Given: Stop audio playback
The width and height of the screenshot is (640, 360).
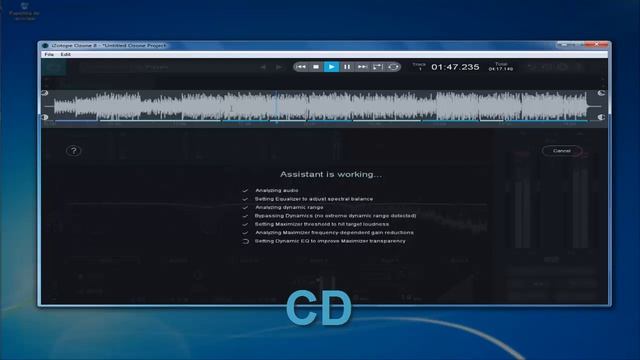Looking at the screenshot, I should 316,67.
